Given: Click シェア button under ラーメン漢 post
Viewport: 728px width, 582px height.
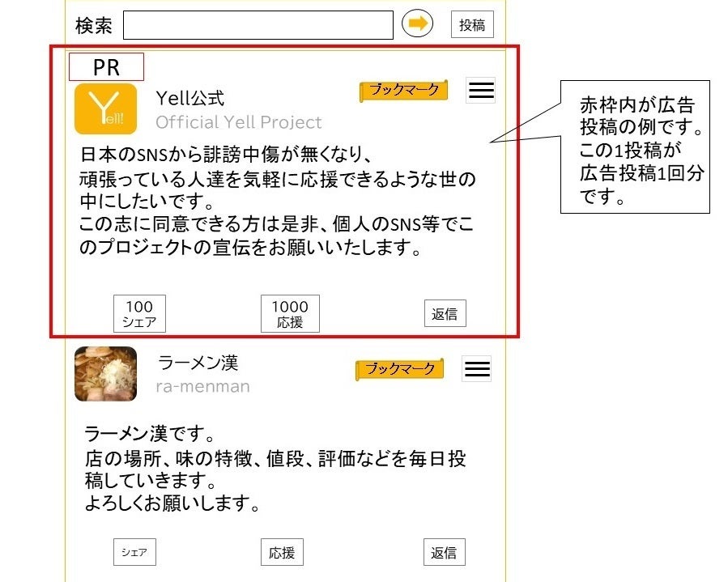Looking at the screenshot, I should click(134, 552).
